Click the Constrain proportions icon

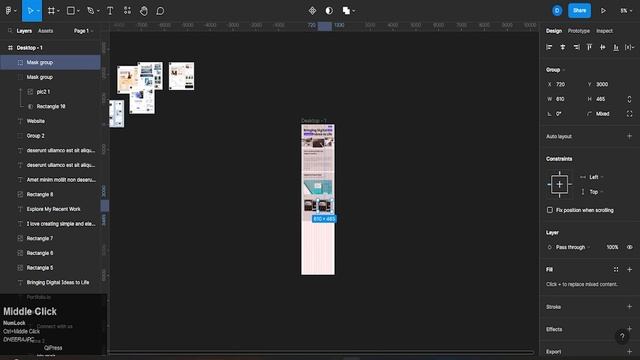(629, 99)
